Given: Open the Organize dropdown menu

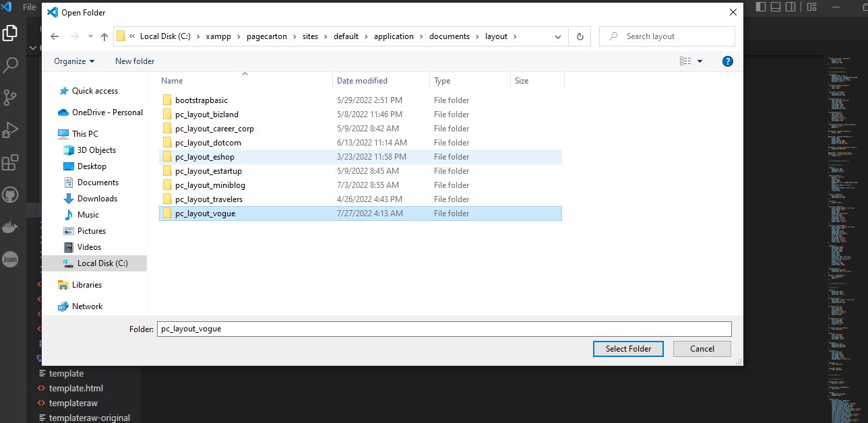Looking at the screenshot, I should tap(74, 61).
